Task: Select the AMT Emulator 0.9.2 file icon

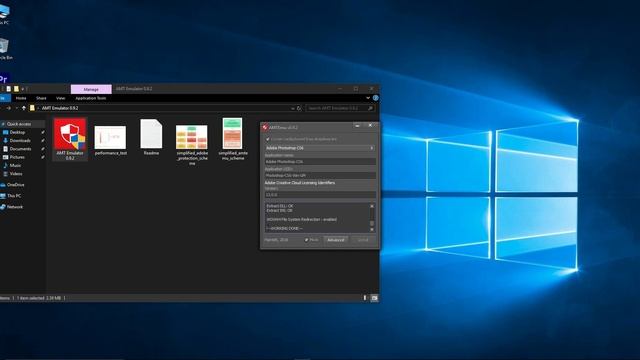Action: [70, 139]
